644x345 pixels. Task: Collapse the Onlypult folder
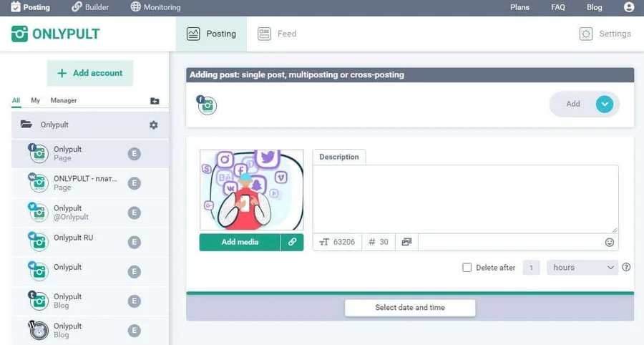point(26,125)
